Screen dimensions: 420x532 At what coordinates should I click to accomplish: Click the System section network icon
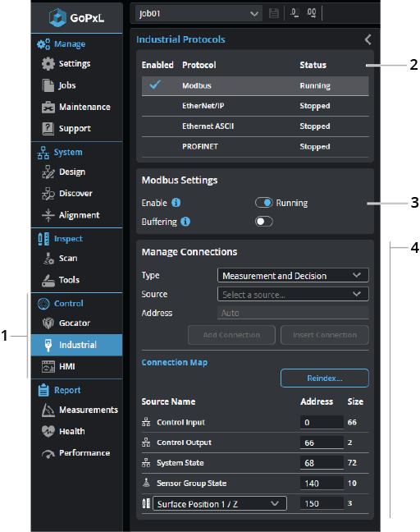click(x=43, y=153)
